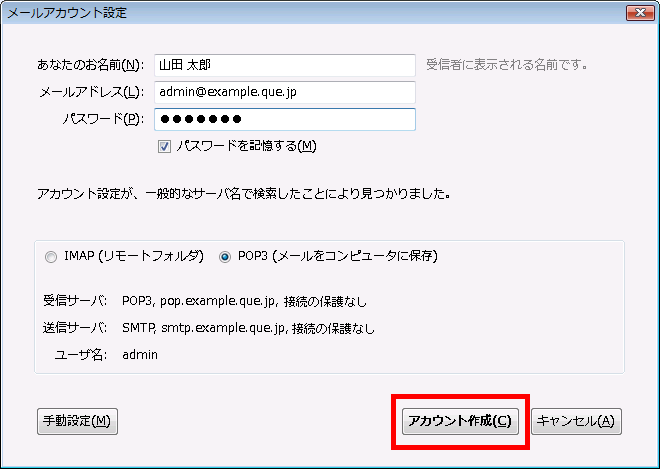This screenshot has height=469, width=660.
Task: Close the メールアカウント設定 dialog
Action: (x=640, y=13)
